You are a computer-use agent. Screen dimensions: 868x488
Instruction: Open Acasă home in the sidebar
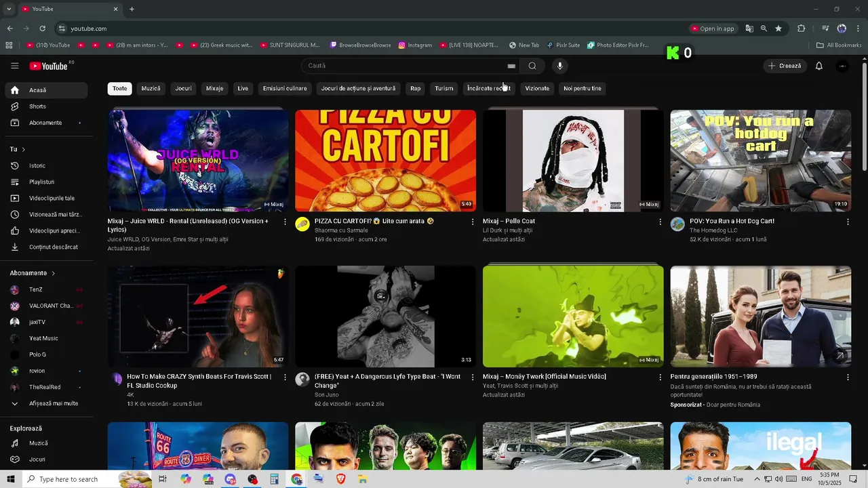point(46,90)
